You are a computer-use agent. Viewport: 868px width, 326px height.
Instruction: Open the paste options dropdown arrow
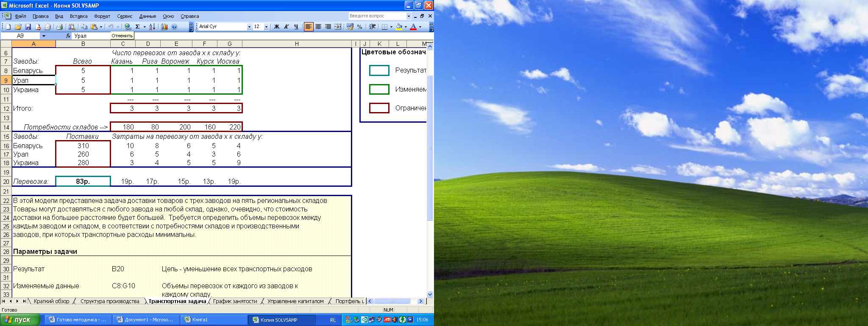(x=101, y=27)
